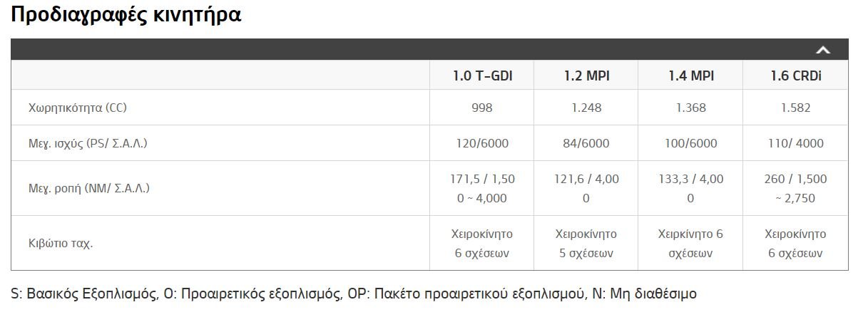The height and width of the screenshot is (327, 868).
Task: Click the 110/ 4000 power value cell
Action: (795, 143)
